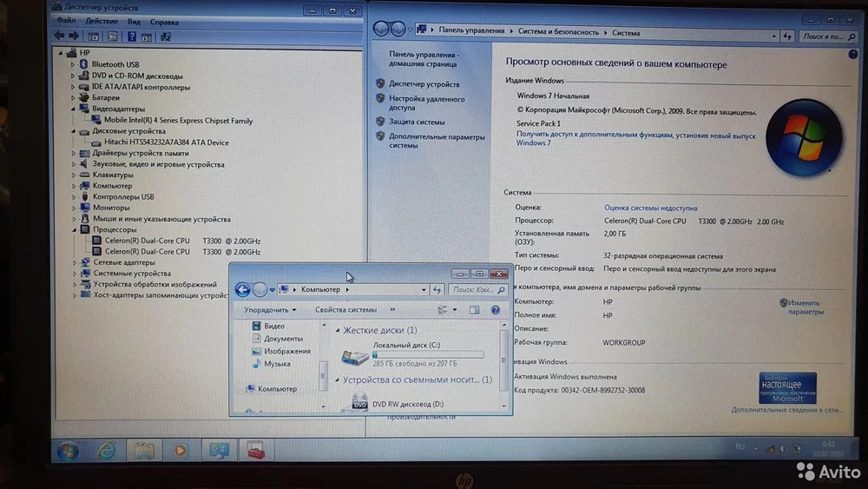Click Свойства системы toolbar button
Image resolution: width=868 pixels, height=489 pixels.
[346, 309]
